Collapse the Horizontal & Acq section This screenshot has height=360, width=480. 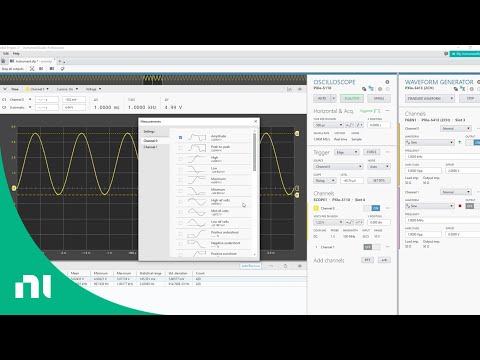pos(388,110)
